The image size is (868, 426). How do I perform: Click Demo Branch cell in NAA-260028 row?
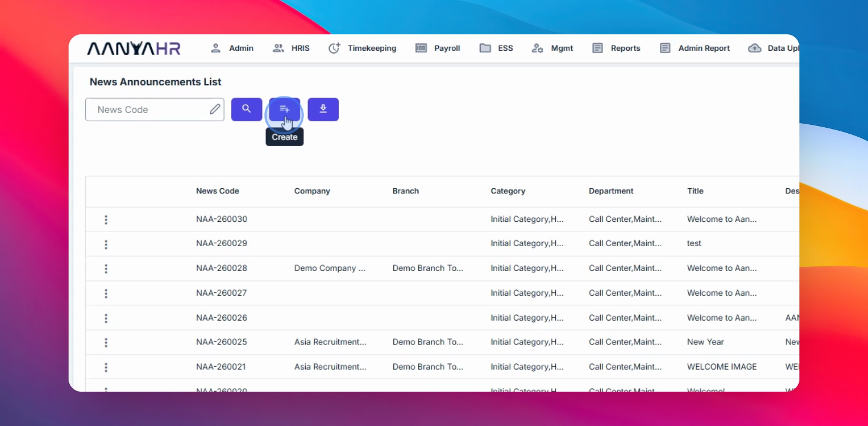pos(428,268)
